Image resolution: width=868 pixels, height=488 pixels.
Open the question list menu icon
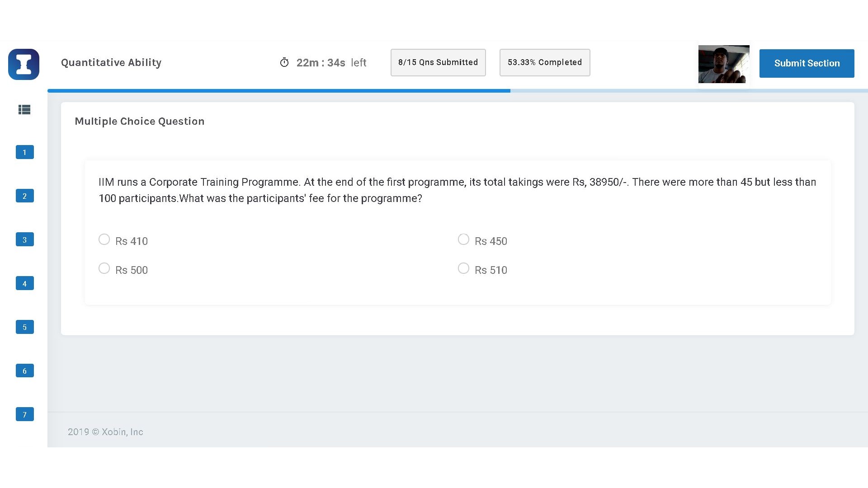tap(24, 109)
